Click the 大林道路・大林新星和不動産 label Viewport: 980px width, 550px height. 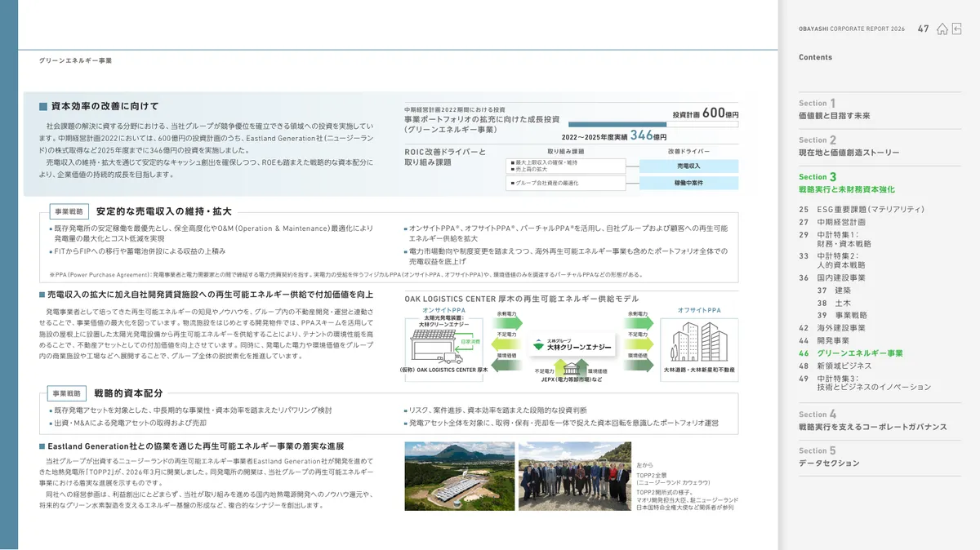click(x=699, y=370)
